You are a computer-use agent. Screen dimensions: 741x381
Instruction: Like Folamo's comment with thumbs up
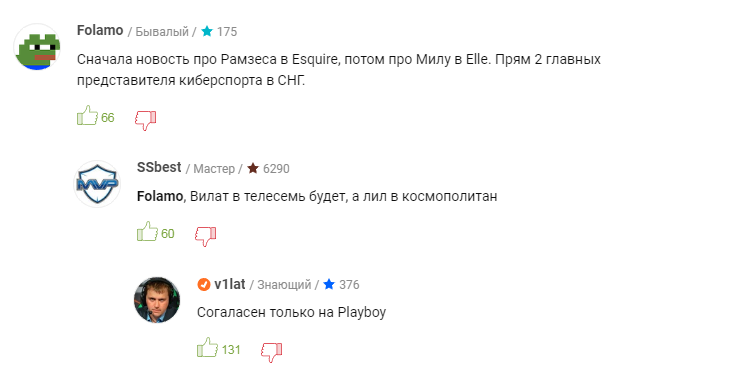[x=87, y=116]
